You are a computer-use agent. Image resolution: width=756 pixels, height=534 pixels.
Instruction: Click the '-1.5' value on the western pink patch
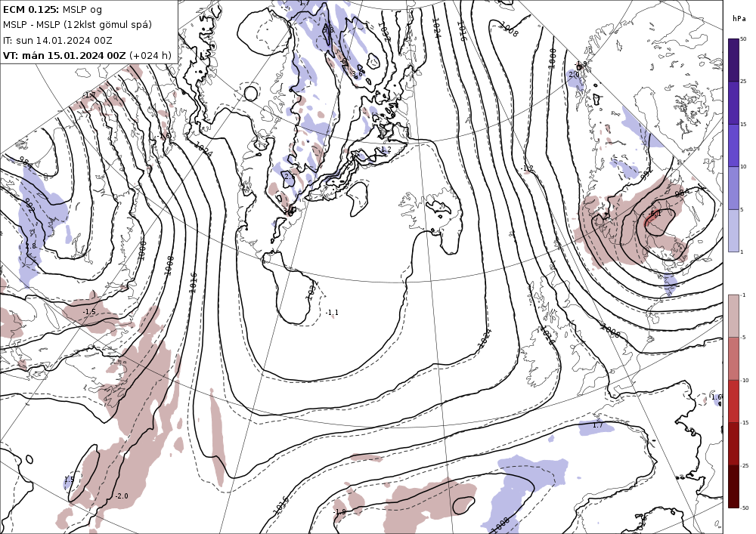click(x=89, y=311)
